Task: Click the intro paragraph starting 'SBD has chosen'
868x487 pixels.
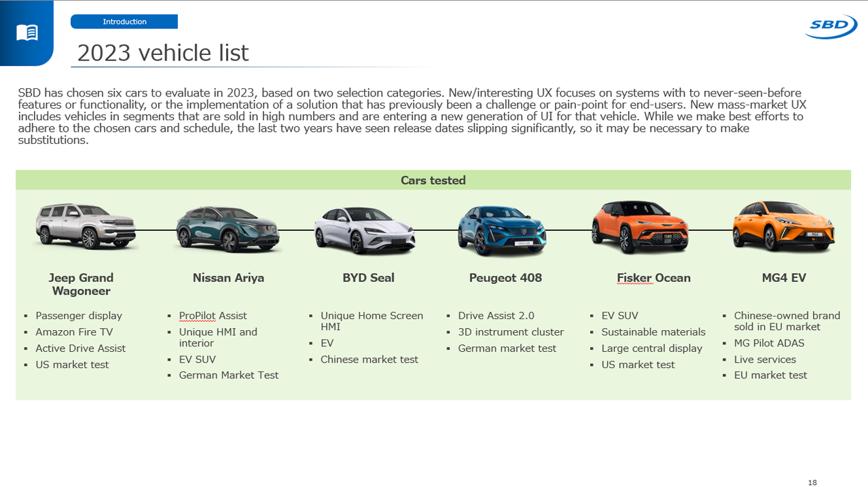Action: (x=411, y=116)
